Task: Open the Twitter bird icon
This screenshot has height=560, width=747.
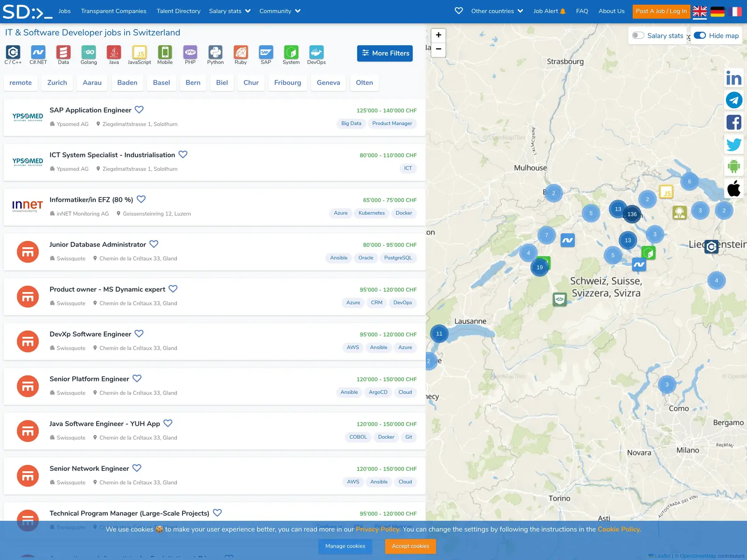Action: coord(734,144)
